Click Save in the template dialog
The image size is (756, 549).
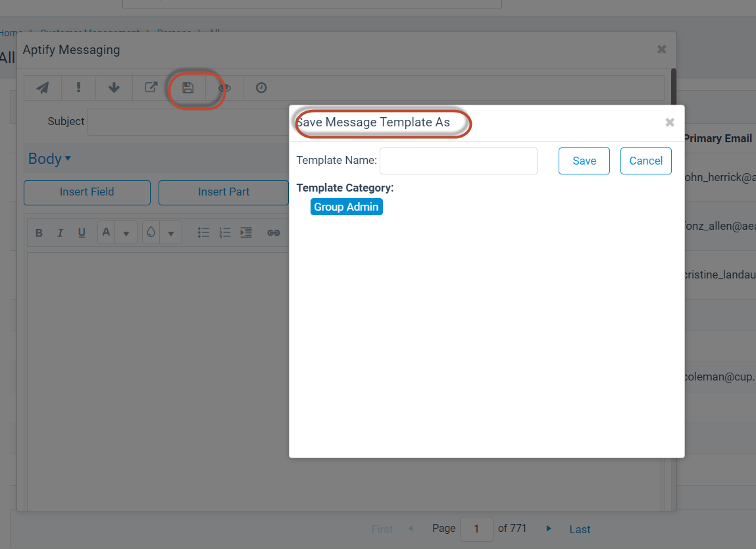point(584,161)
